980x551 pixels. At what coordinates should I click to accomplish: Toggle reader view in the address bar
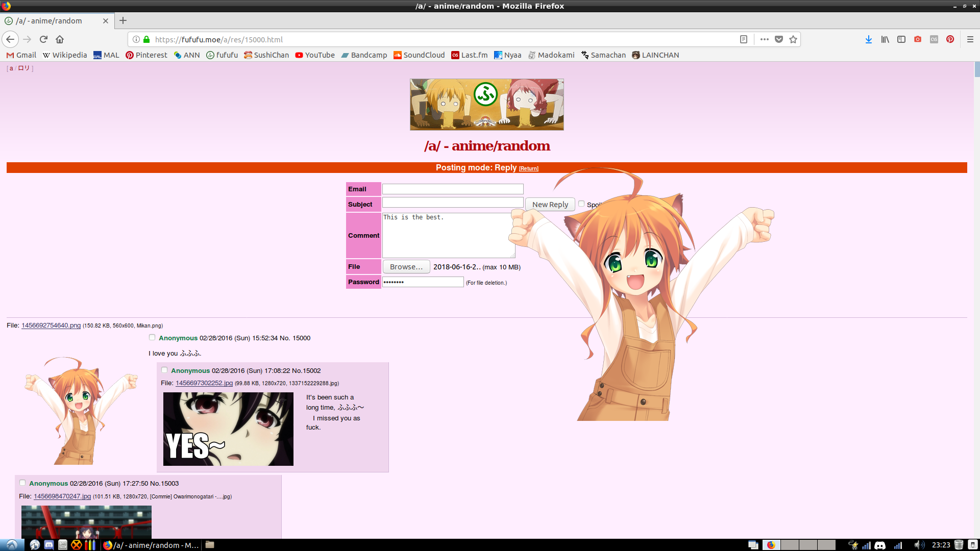tap(744, 39)
